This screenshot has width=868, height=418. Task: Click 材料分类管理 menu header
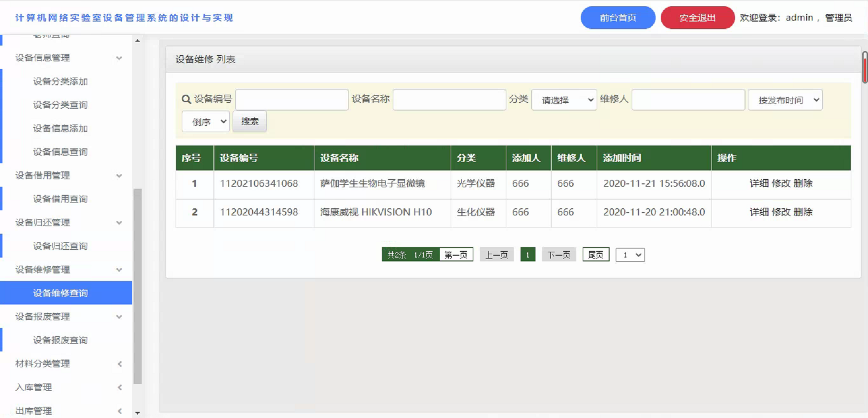click(x=43, y=364)
